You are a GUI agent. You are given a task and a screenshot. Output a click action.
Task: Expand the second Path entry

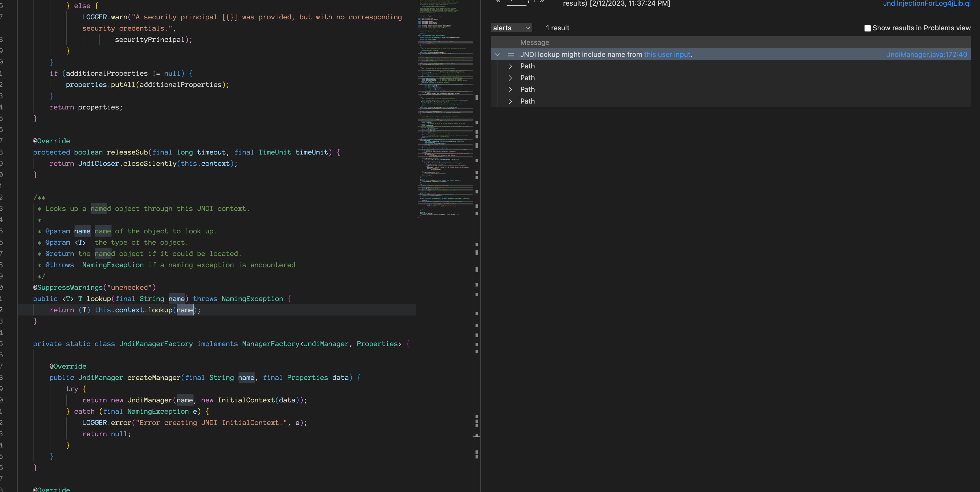pos(510,78)
